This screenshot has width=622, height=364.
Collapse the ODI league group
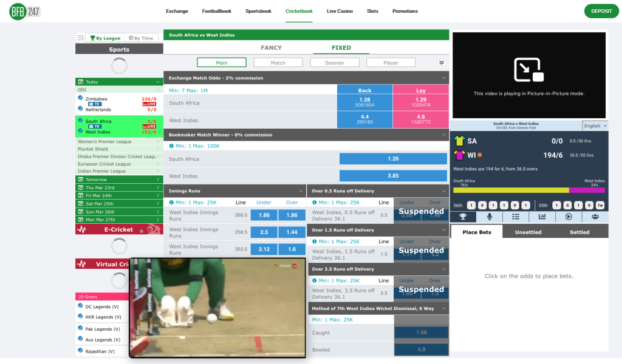pos(119,90)
